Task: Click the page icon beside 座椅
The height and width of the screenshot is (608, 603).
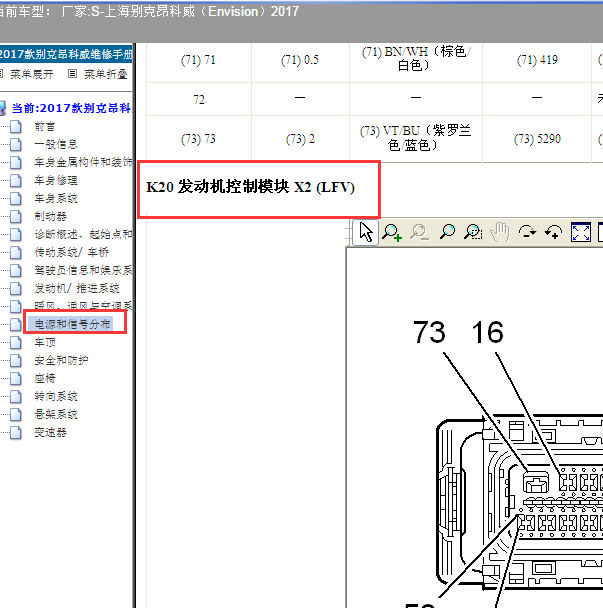Action: (16, 378)
